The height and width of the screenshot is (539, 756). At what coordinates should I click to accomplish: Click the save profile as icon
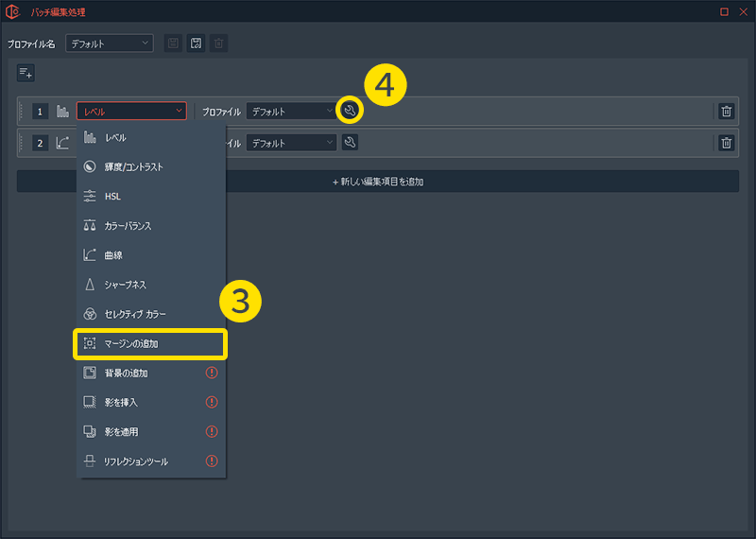196,43
